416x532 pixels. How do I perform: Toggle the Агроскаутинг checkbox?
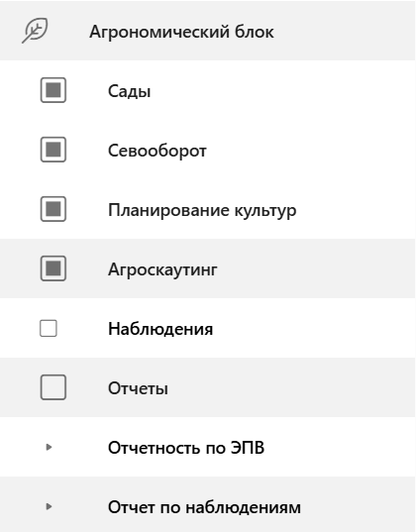53,268
